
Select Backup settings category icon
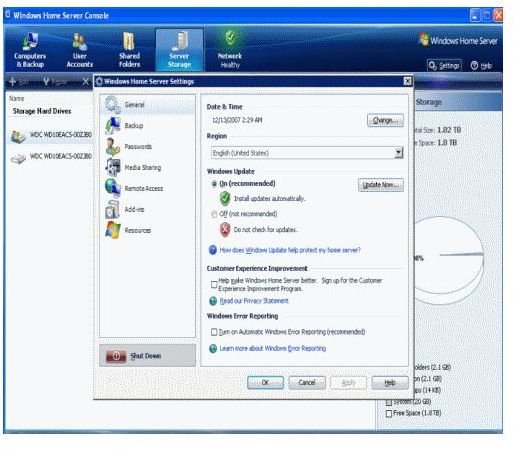pyautogui.click(x=112, y=126)
